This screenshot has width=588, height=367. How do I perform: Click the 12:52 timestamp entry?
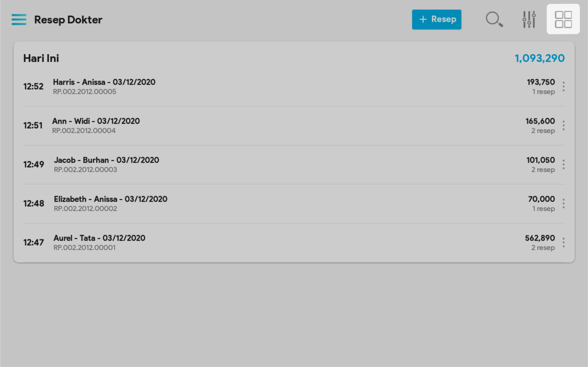click(33, 87)
